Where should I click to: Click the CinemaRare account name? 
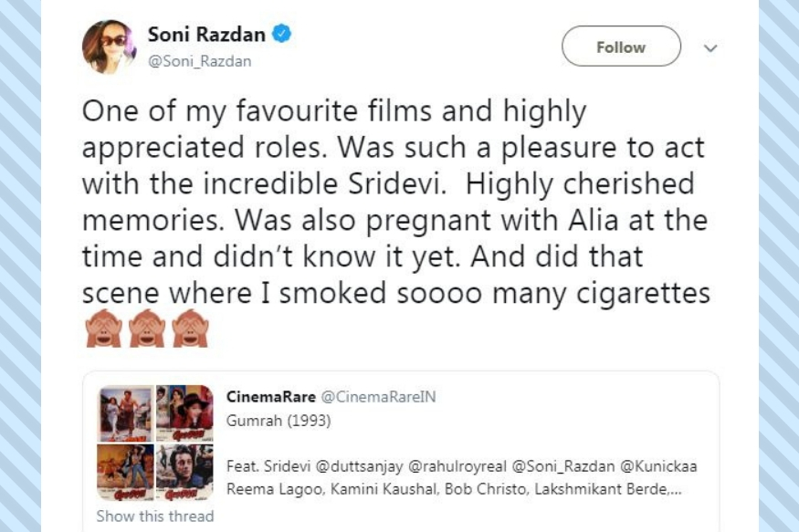[x=271, y=397]
